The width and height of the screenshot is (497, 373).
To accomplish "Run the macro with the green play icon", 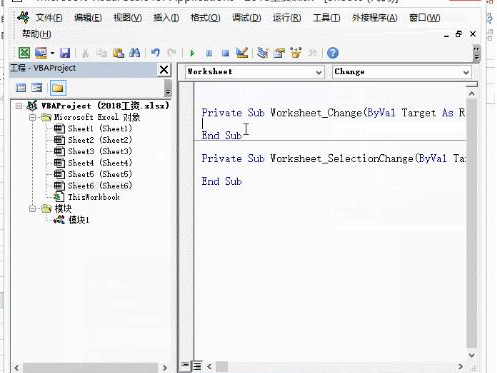I will pos(192,53).
